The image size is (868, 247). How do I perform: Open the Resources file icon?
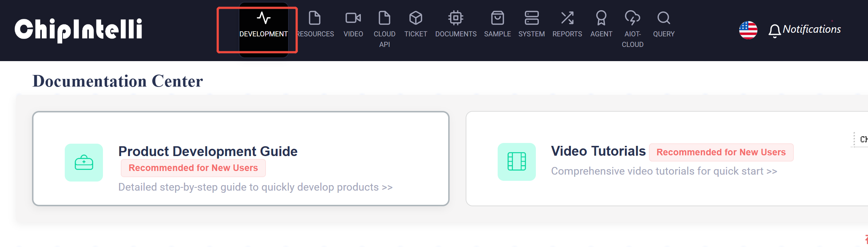314,18
